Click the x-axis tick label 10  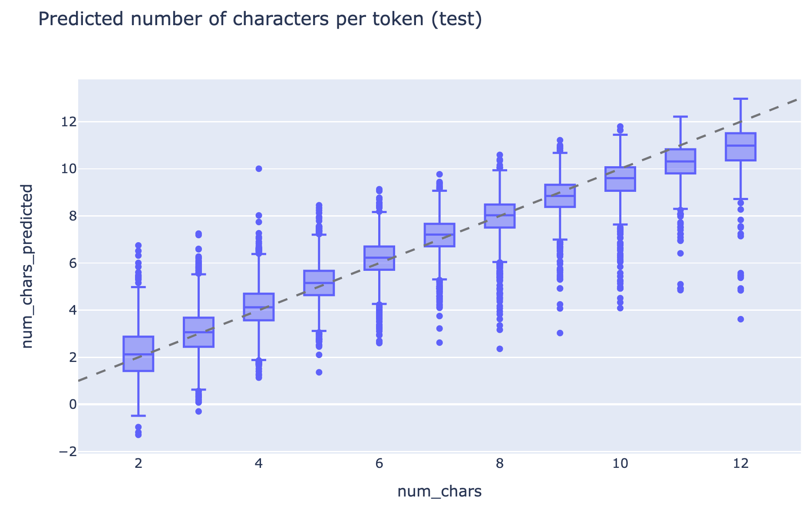[620, 464]
